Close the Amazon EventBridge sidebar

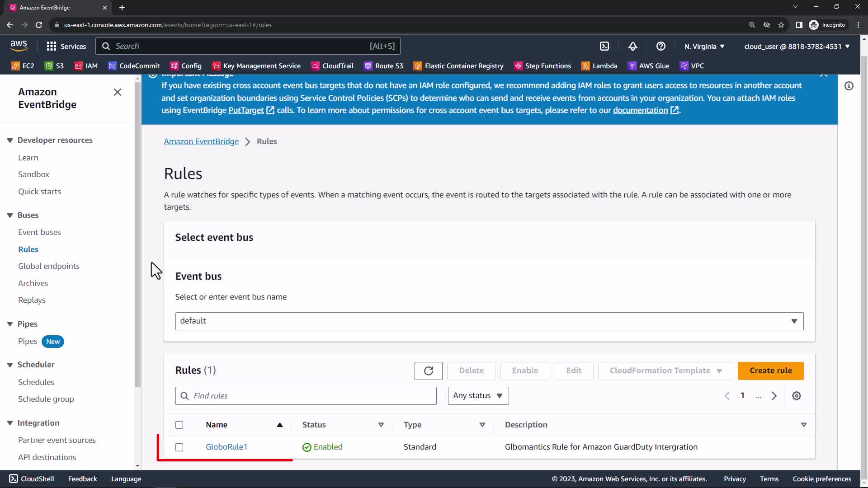(x=117, y=92)
